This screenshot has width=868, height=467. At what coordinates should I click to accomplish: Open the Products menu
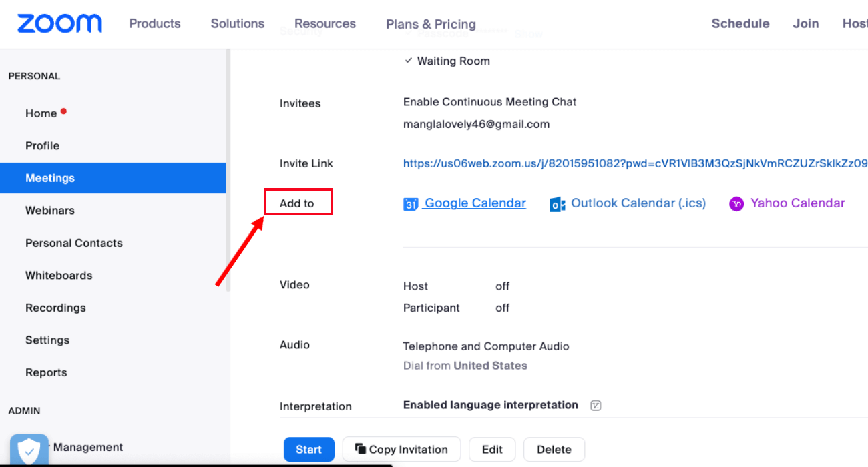pos(155,23)
